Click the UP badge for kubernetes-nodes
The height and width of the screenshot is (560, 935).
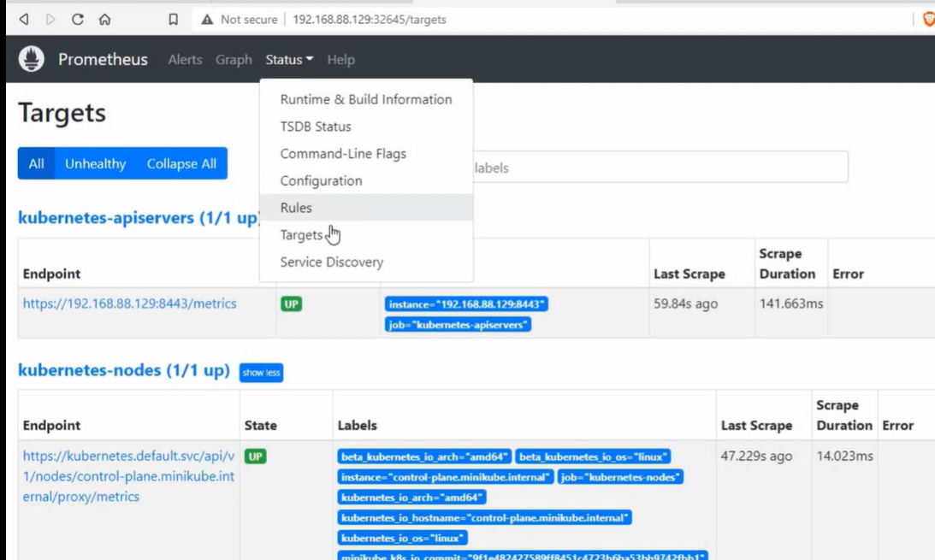(255, 457)
